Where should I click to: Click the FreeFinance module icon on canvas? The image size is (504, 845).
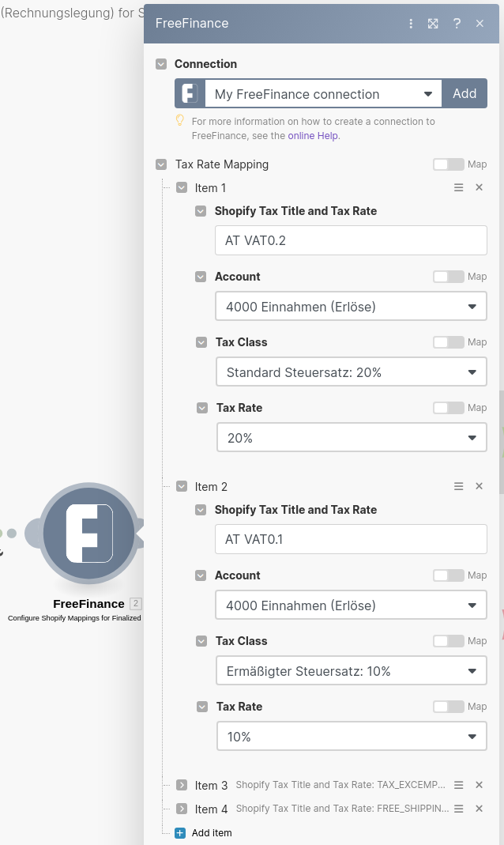tap(88, 534)
